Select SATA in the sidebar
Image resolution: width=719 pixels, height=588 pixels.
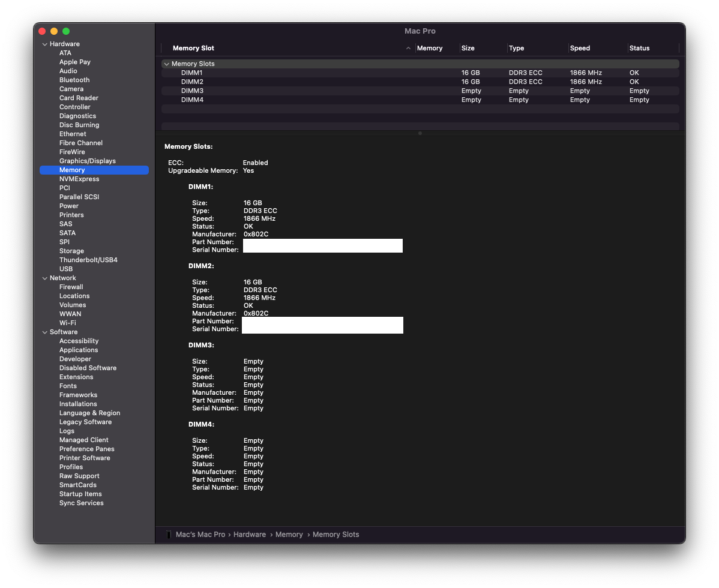(x=67, y=233)
